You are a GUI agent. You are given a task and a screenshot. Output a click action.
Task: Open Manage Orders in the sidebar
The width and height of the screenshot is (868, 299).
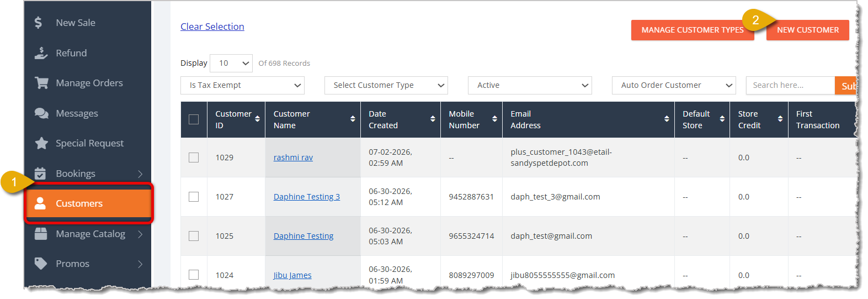[89, 83]
